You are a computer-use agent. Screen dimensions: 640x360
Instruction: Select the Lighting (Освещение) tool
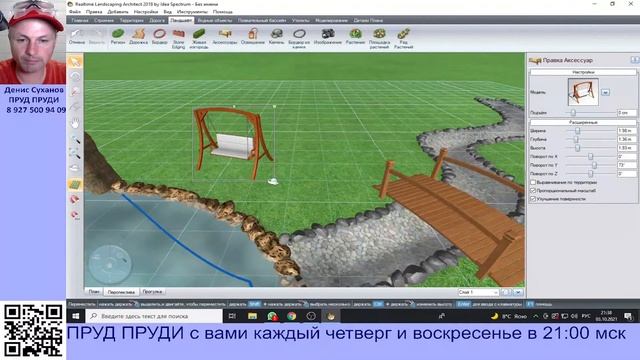[253, 36]
